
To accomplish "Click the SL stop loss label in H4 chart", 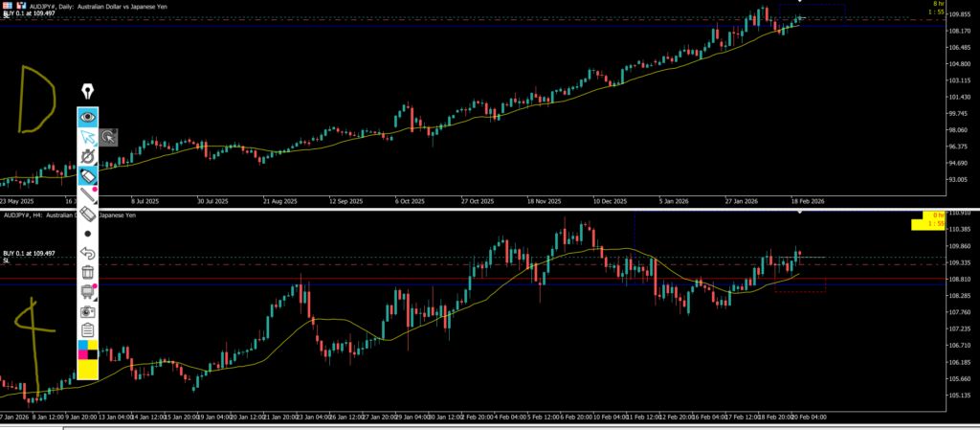I will point(6,260).
